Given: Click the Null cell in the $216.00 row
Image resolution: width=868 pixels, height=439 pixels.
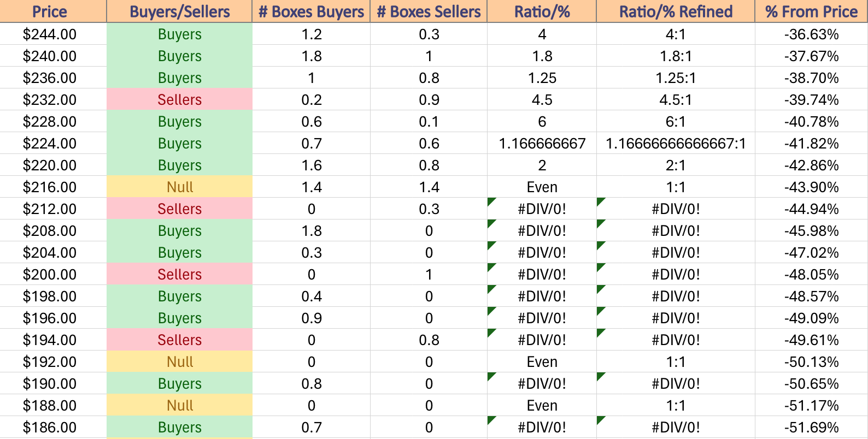Looking at the screenshot, I should tap(180, 187).
